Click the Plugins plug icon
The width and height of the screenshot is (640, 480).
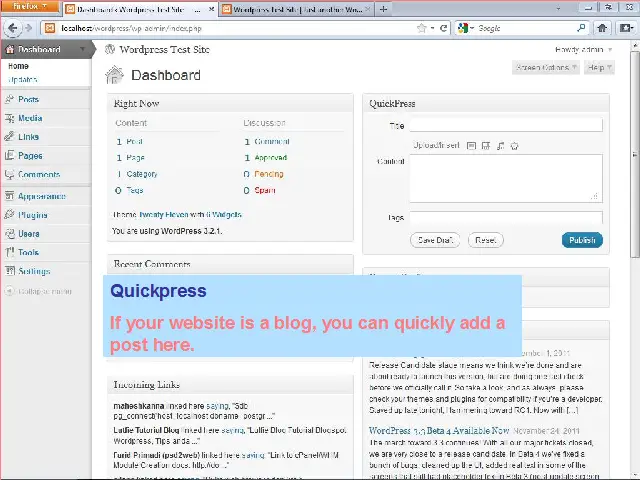9,215
